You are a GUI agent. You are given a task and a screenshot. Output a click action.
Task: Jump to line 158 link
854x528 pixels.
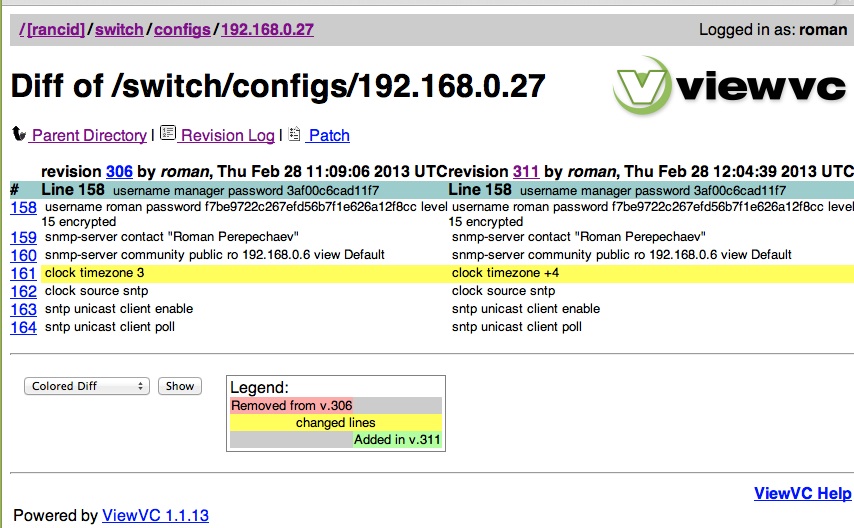pos(23,208)
